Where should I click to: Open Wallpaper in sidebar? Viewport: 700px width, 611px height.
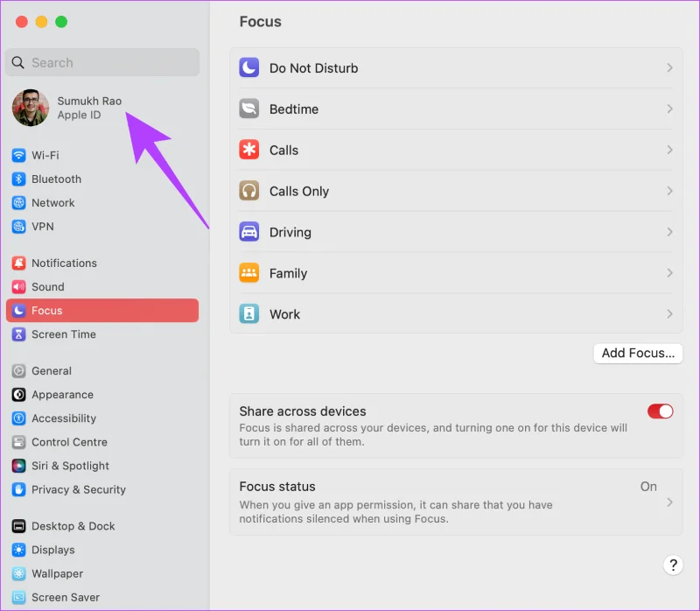(102, 573)
